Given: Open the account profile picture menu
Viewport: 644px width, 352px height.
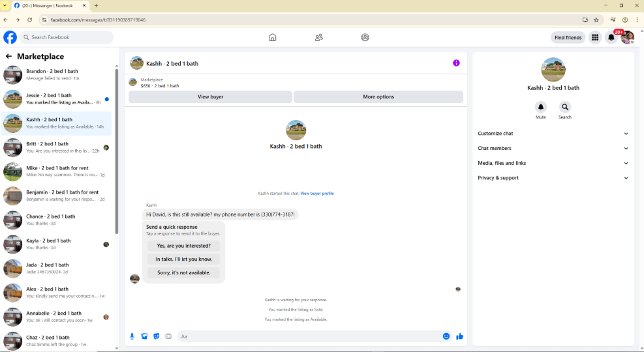Looking at the screenshot, I should click(x=627, y=37).
